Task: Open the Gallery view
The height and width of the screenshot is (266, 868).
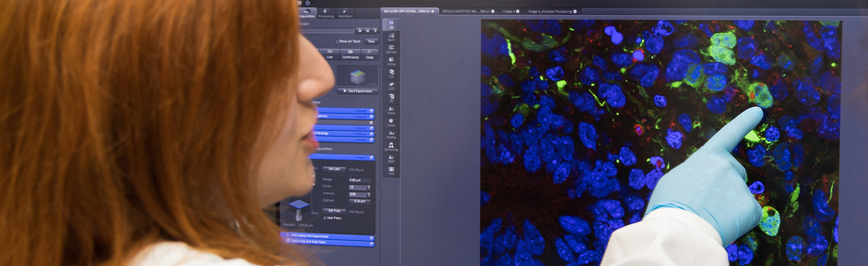Action: coord(391,49)
